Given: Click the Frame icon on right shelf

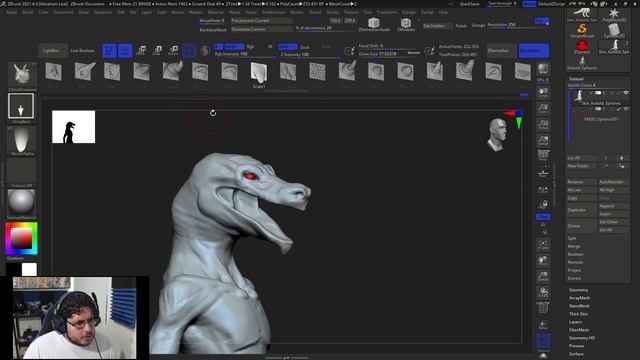Looking at the screenshot, I should point(543,244).
